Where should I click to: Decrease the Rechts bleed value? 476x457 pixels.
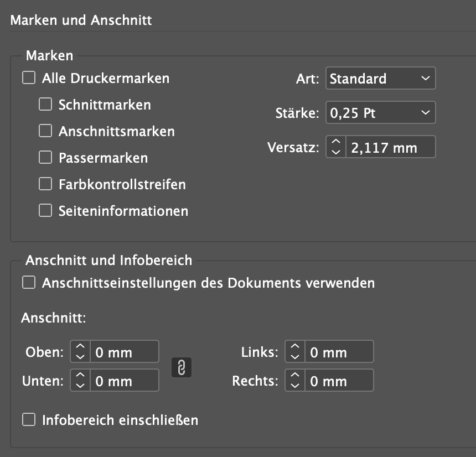tap(295, 386)
